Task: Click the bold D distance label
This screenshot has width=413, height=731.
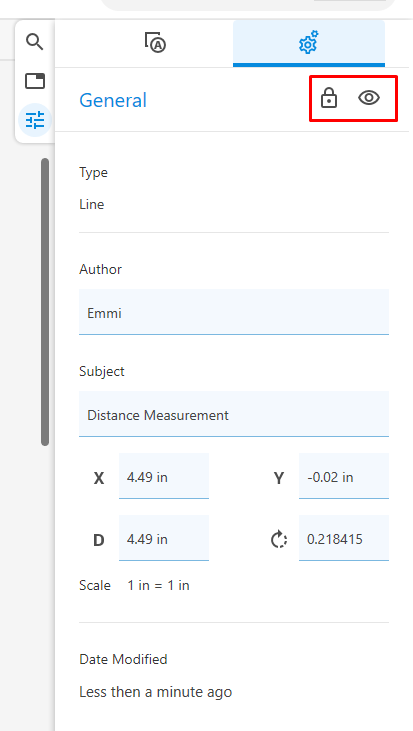Action: [x=99, y=540]
